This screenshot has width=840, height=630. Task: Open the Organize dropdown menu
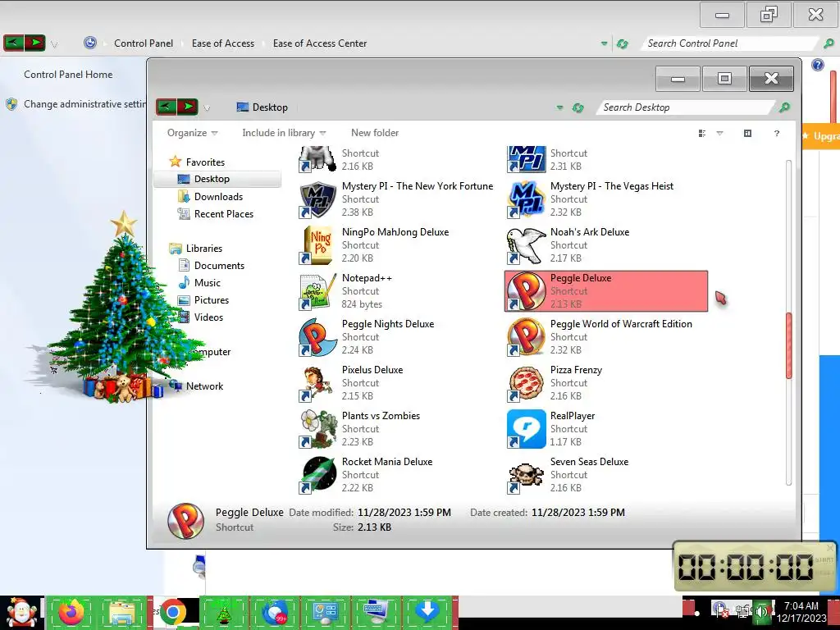point(192,133)
